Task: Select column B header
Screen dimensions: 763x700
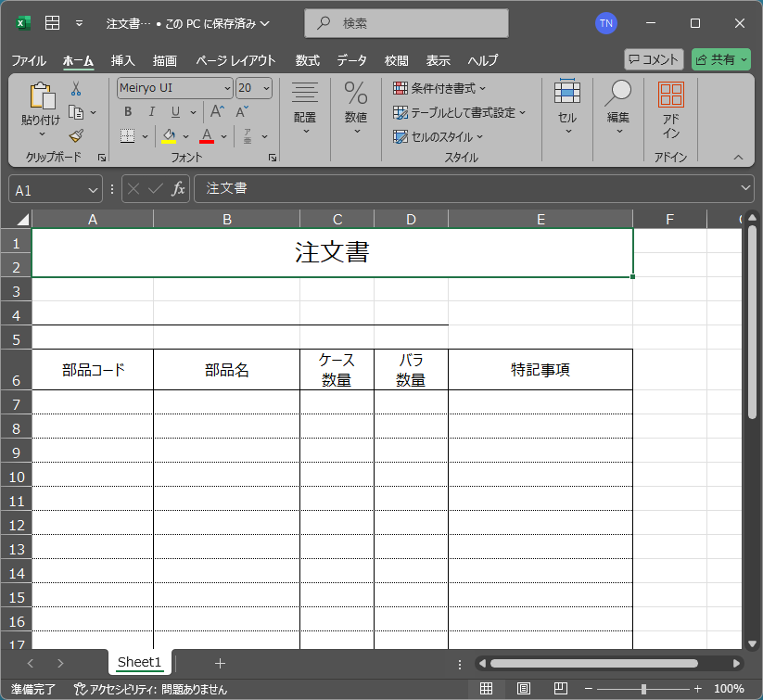Action: click(x=227, y=220)
